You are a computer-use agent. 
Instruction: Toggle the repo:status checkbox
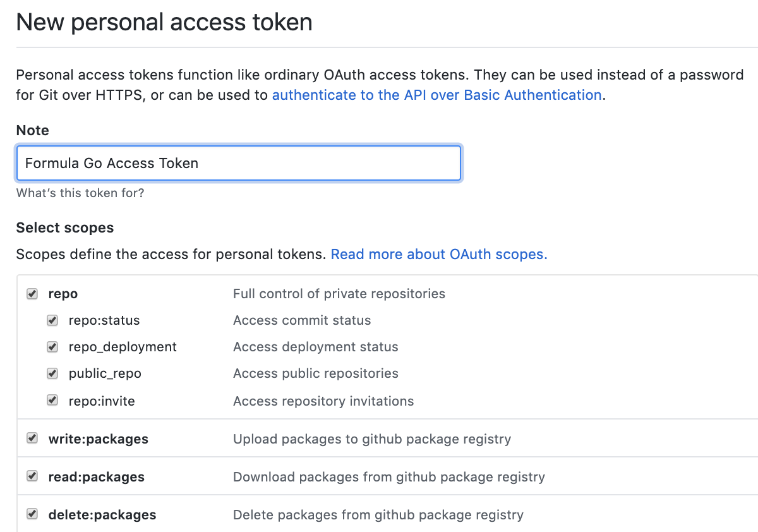(53, 320)
